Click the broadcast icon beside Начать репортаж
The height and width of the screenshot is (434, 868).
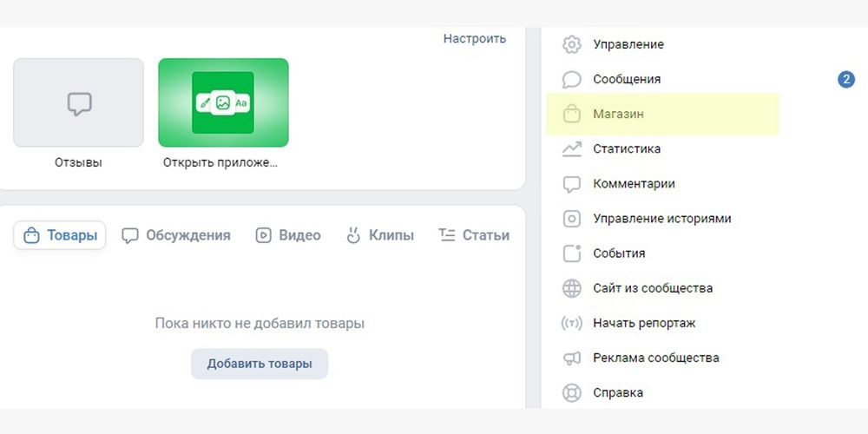(x=572, y=323)
